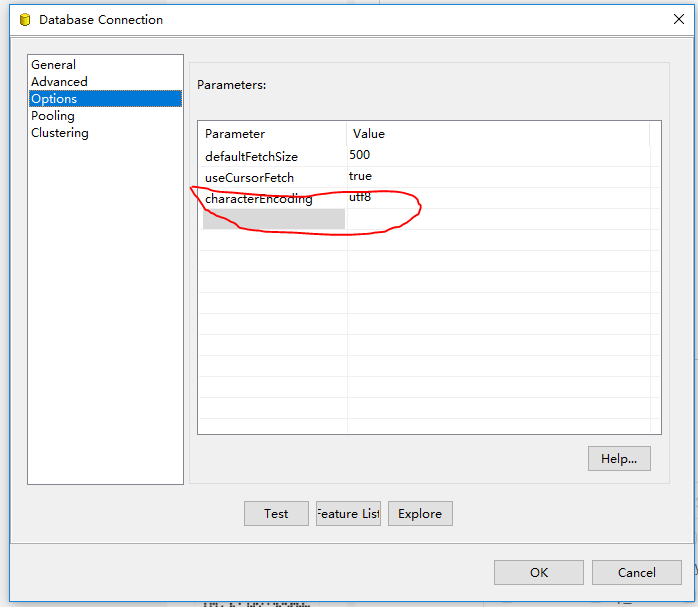The width and height of the screenshot is (698, 607).
Task: Select the value 500 cell
Action: [x=499, y=156]
